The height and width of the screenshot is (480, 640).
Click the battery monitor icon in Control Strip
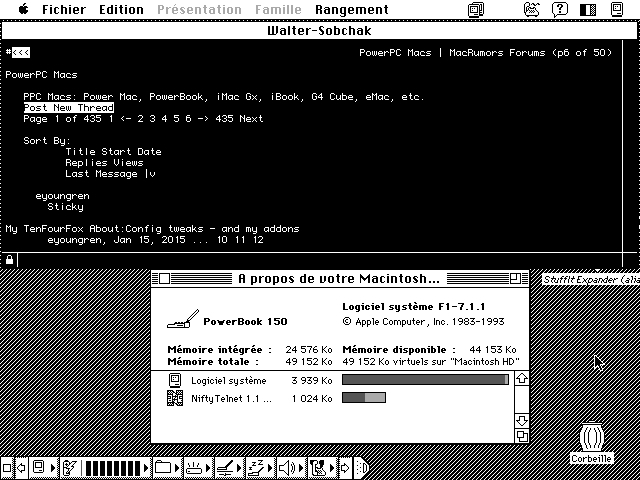[x=69, y=467]
